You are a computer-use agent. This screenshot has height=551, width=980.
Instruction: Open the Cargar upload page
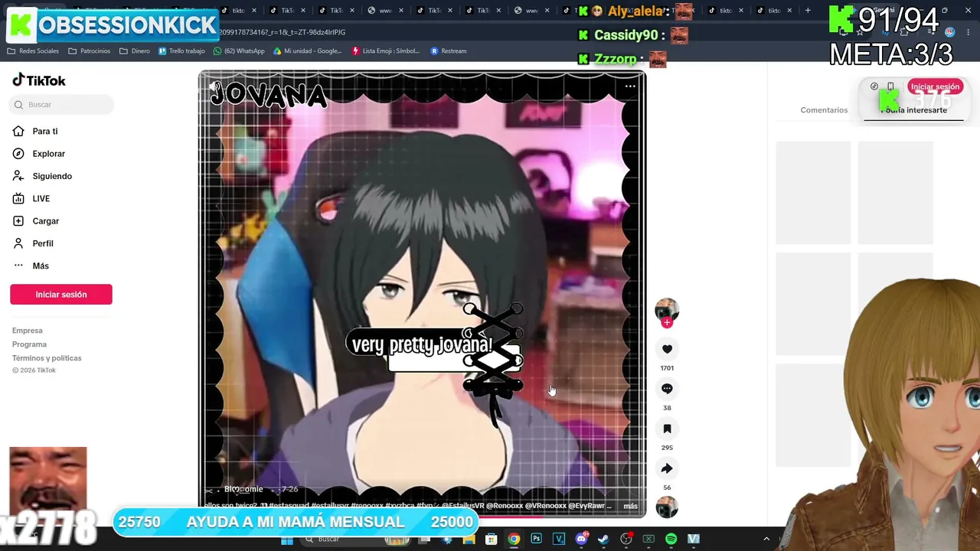[x=36, y=221]
